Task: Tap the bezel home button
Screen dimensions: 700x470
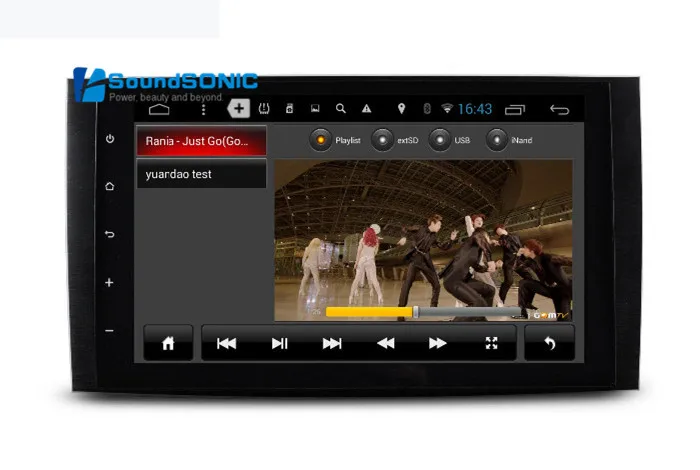Action: point(110,186)
